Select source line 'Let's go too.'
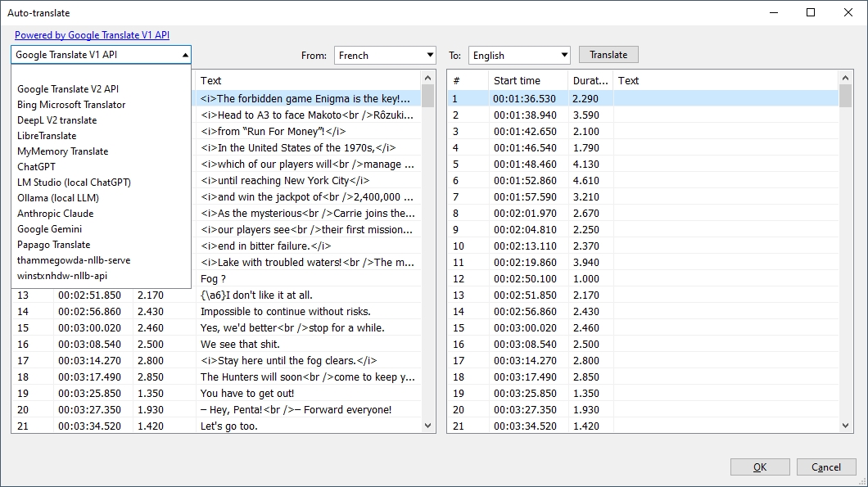Viewport: 868px width, 487px height. tap(216, 426)
